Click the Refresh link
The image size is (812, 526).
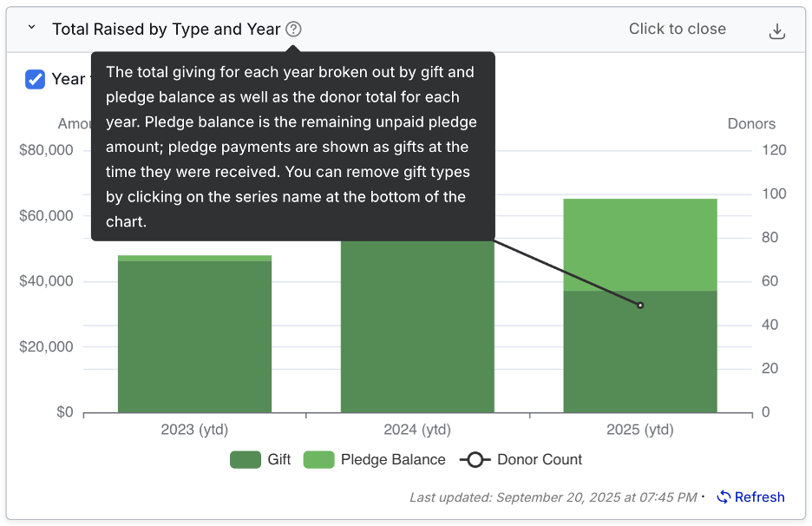click(759, 497)
